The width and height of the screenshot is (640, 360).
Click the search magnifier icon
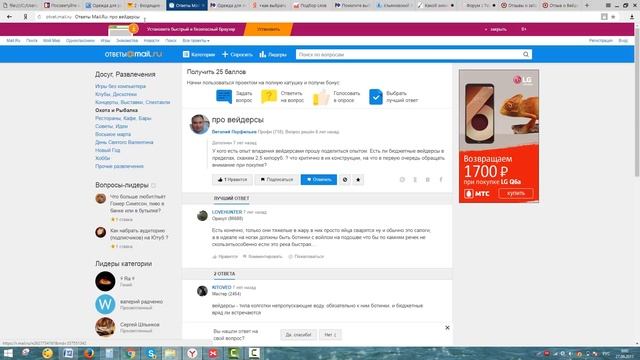526,54
